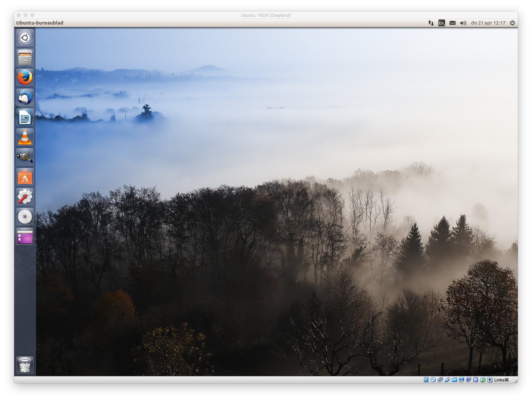Click the VirtualBox USB devices status icon
532x400 pixels.
(x=447, y=380)
